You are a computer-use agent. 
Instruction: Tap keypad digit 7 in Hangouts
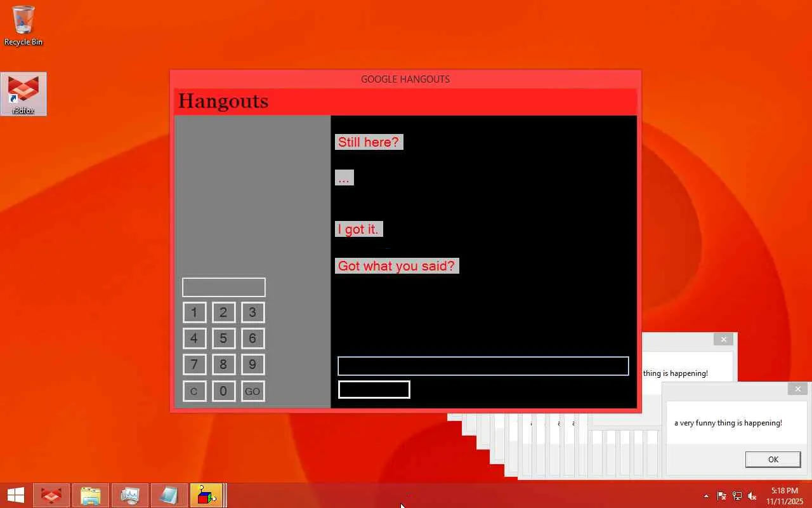pos(194,364)
